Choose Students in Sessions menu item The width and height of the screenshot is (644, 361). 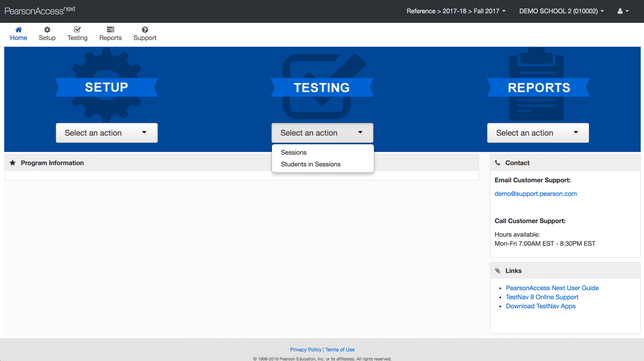[310, 164]
